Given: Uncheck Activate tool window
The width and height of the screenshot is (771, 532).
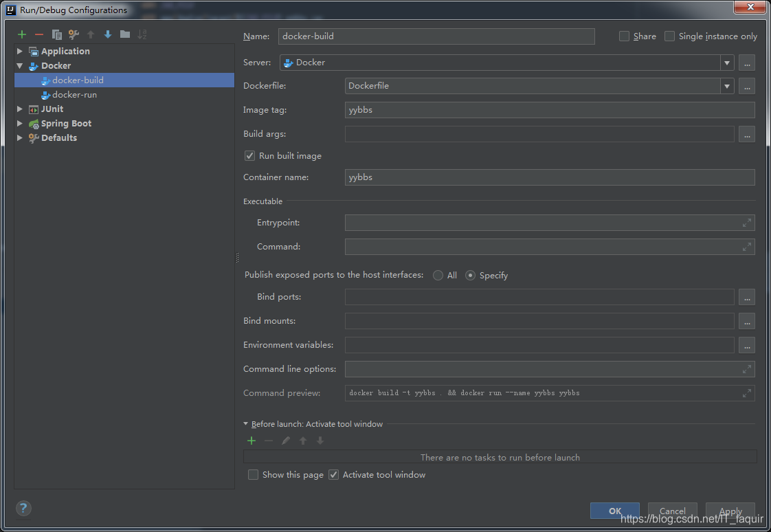Looking at the screenshot, I should 333,474.
